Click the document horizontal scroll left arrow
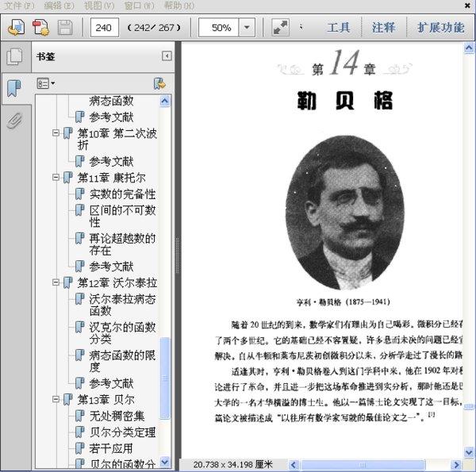This screenshot has width=476, height=472. click(294, 465)
